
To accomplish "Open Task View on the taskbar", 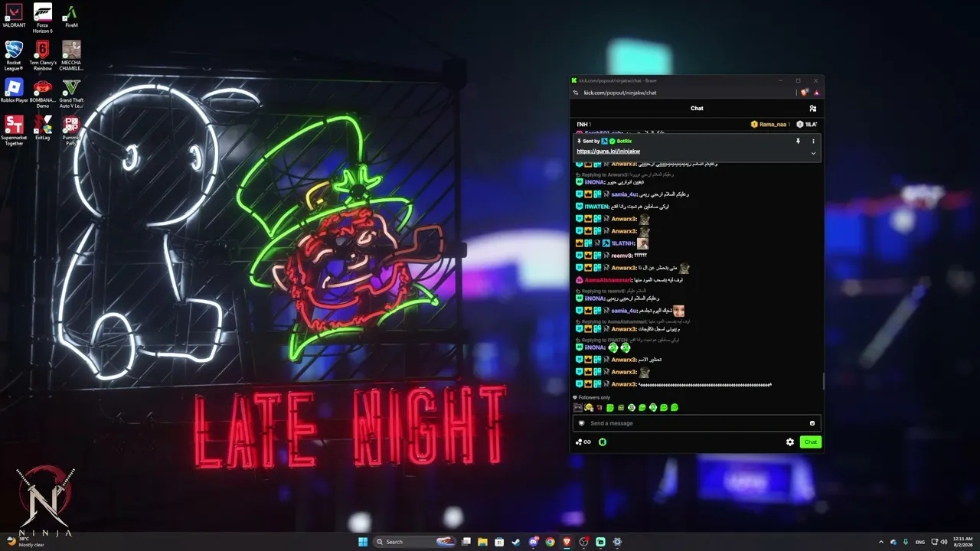I will (x=465, y=542).
